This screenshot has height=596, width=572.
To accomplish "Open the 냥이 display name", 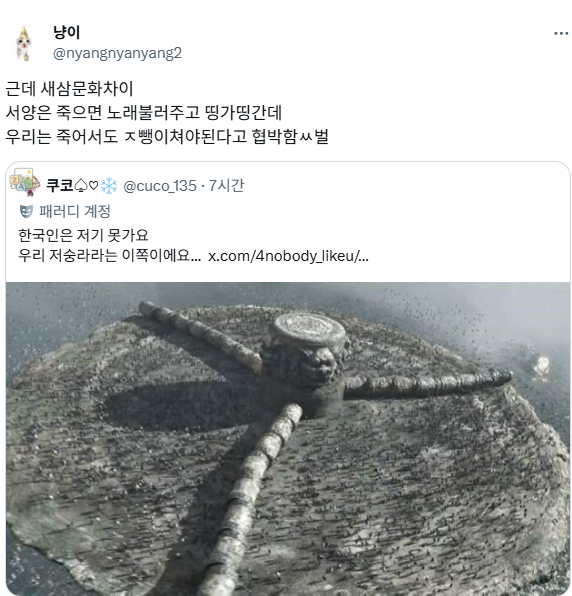I will click(67, 32).
